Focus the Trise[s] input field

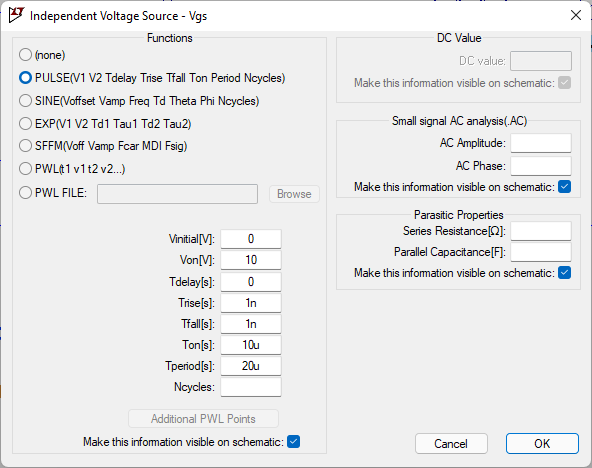[x=251, y=303]
